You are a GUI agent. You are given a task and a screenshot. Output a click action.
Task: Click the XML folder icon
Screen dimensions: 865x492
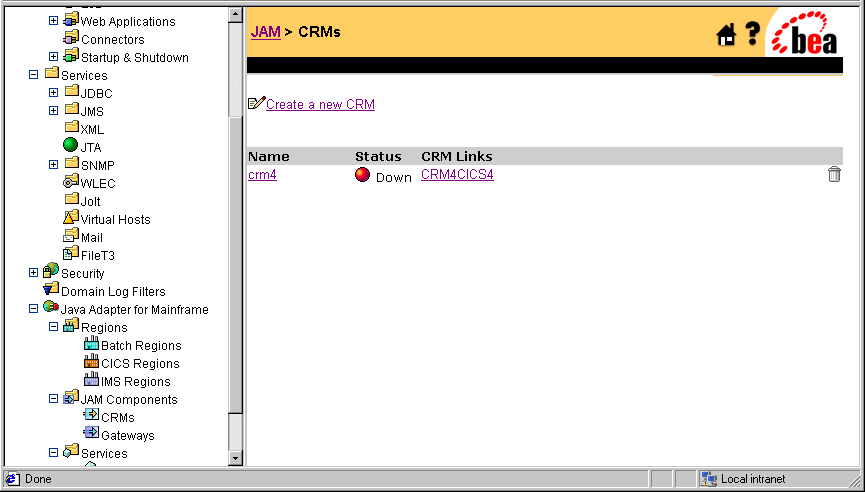(72, 127)
